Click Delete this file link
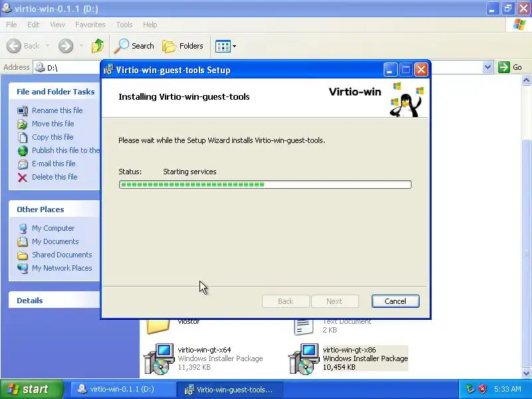 point(55,177)
